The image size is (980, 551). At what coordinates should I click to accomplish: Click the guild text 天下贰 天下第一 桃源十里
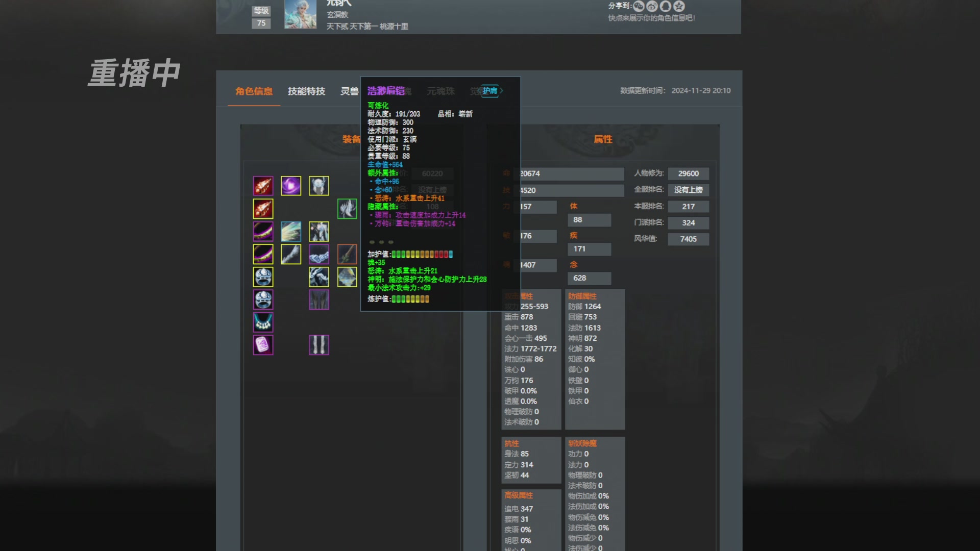[367, 27]
